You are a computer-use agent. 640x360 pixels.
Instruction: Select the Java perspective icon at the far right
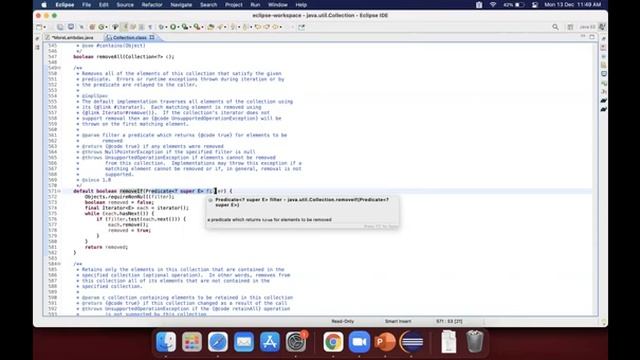tap(602, 27)
